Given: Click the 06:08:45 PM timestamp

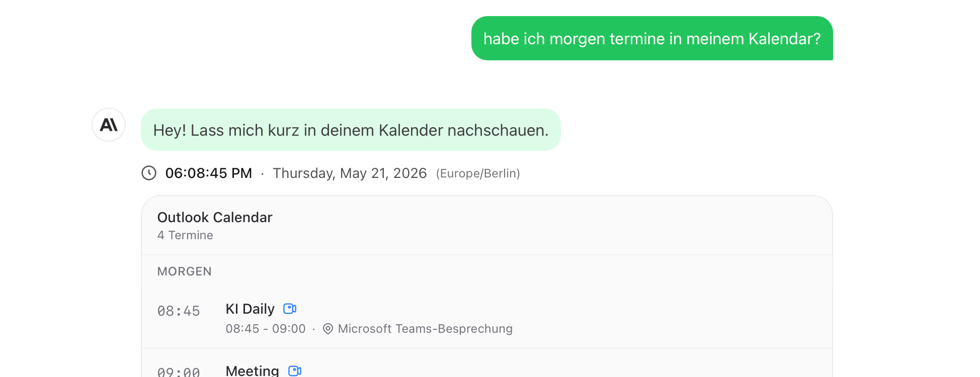Looking at the screenshot, I should (209, 173).
